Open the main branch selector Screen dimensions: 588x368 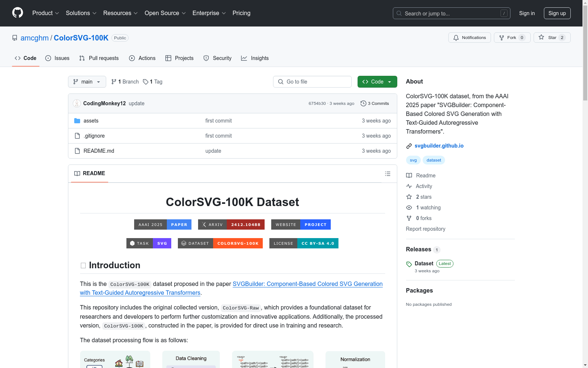click(x=87, y=82)
